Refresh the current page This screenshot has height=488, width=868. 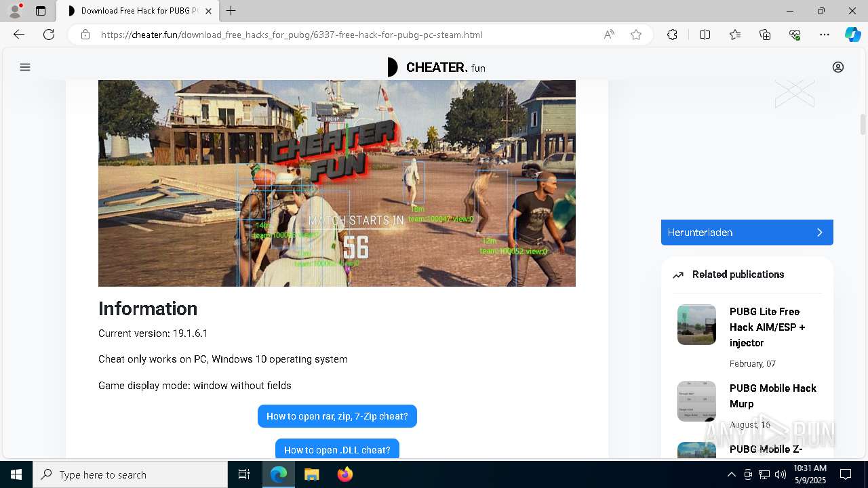coord(49,35)
